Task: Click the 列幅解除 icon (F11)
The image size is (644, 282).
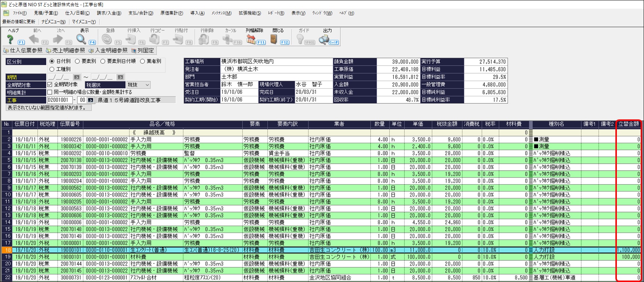Action: [x=251, y=39]
